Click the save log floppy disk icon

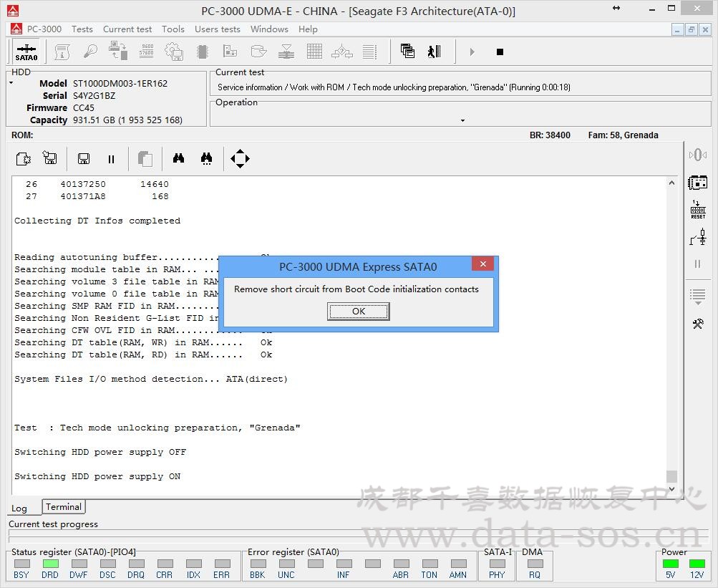click(x=84, y=159)
